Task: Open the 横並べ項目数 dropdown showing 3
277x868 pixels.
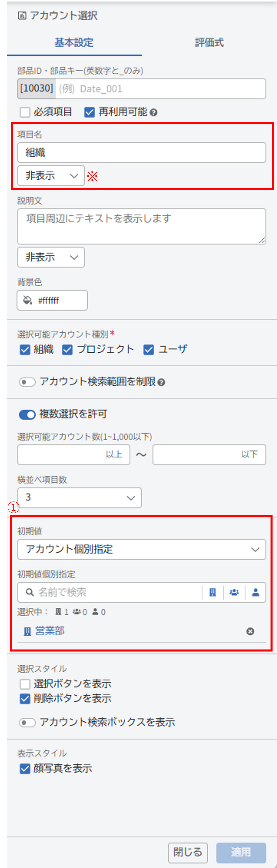Action: tap(79, 498)
